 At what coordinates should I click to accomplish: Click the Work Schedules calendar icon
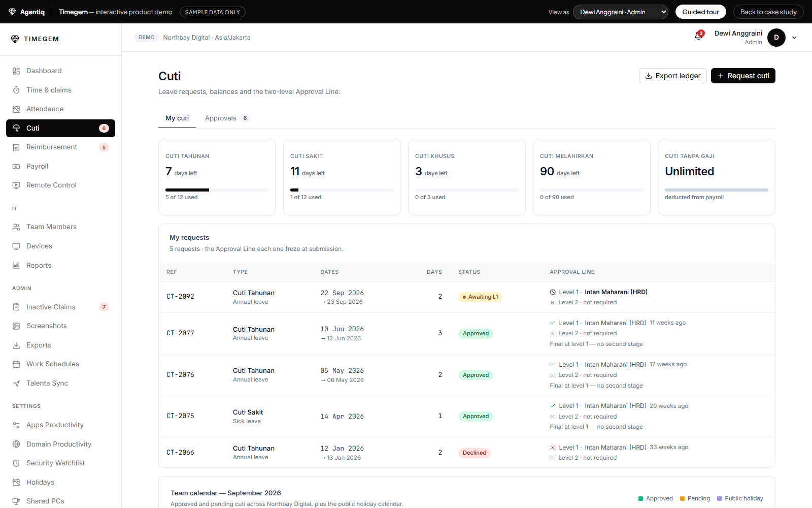pos(16,364)
